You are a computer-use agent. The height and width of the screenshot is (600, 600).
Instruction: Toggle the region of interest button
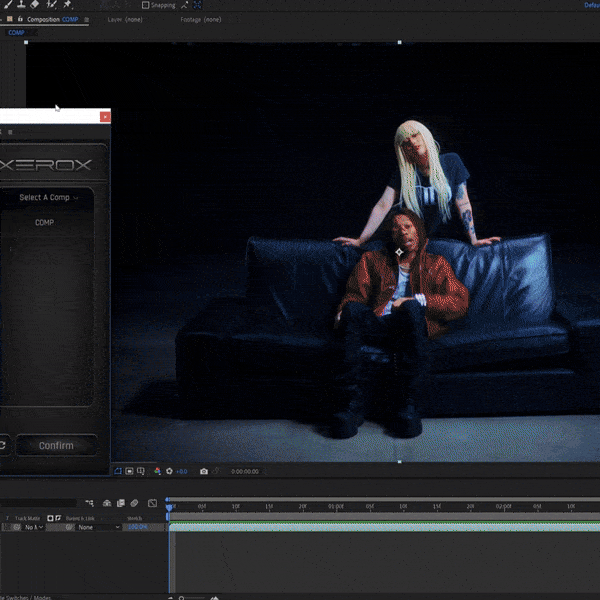click(118, 471)
